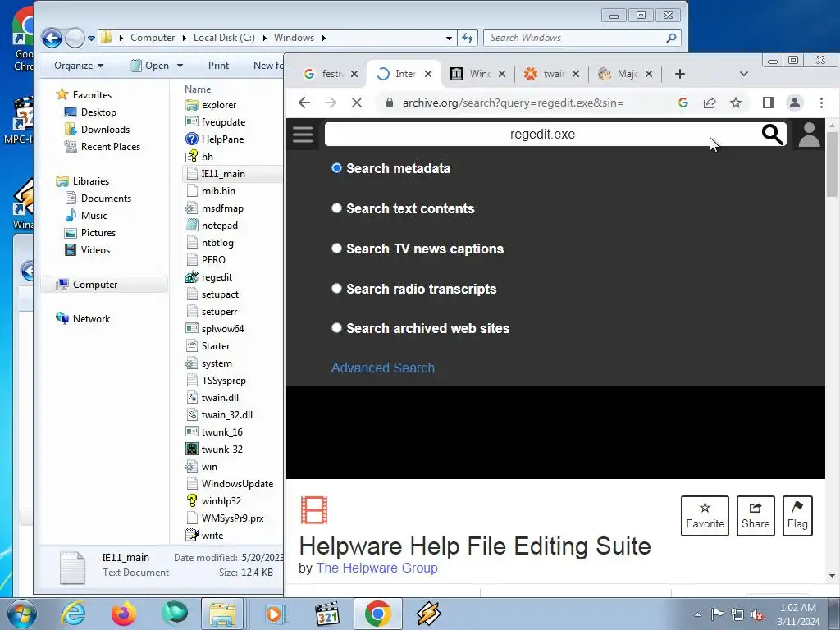The width and height of the screenshot is (840, 630).
Task: Open 'The Helpware Group' creator link
Action: click(377, 568)
